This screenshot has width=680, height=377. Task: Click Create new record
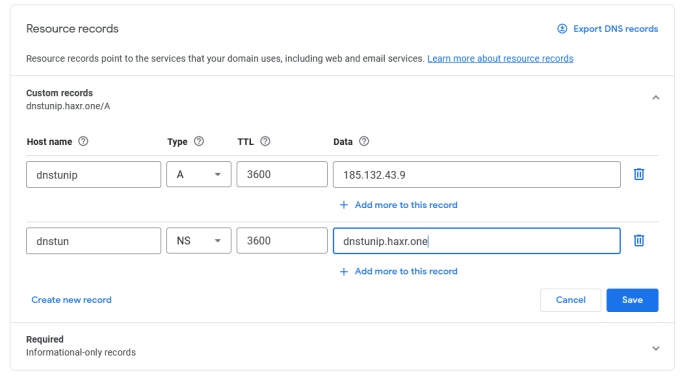72,300
